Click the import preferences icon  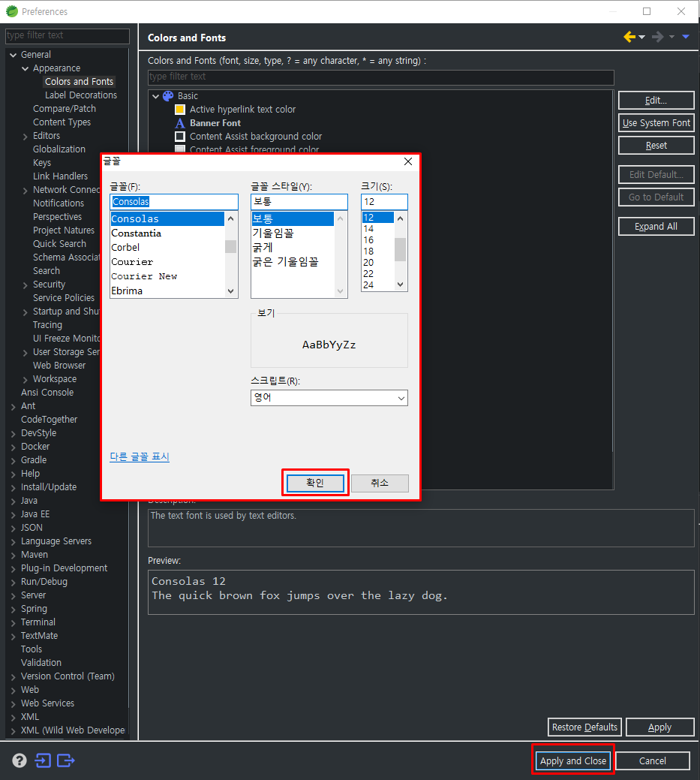tap(43, 760)
